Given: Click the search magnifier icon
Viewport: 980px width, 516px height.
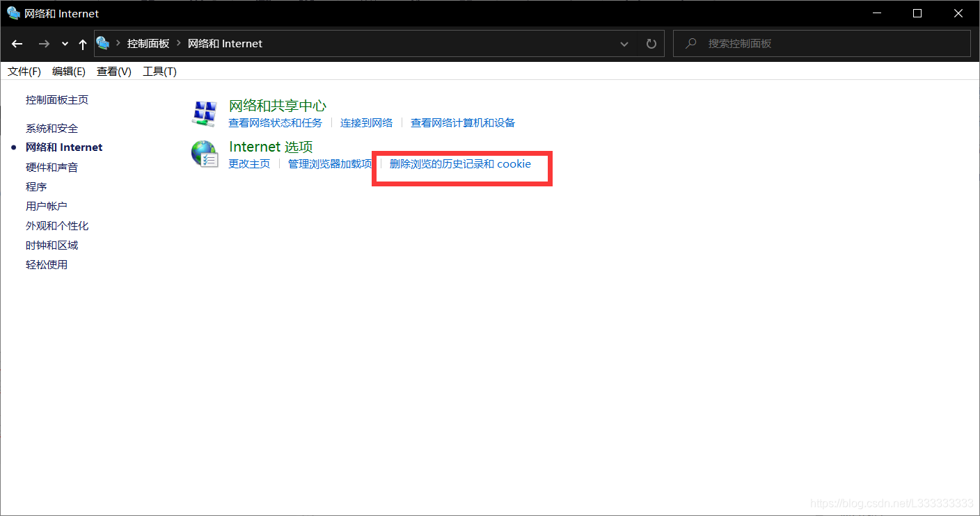Looking at the screenshot, I should 691,43.
